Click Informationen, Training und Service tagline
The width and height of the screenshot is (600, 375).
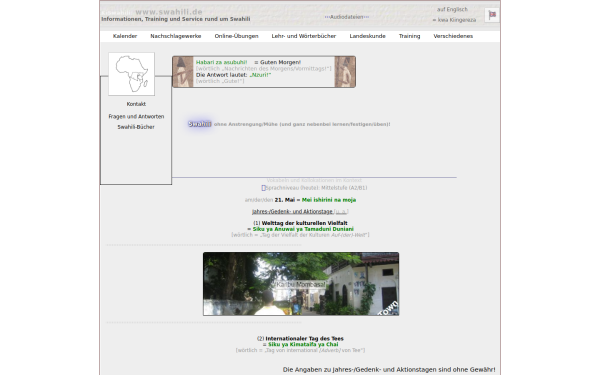tap(176, 19)
